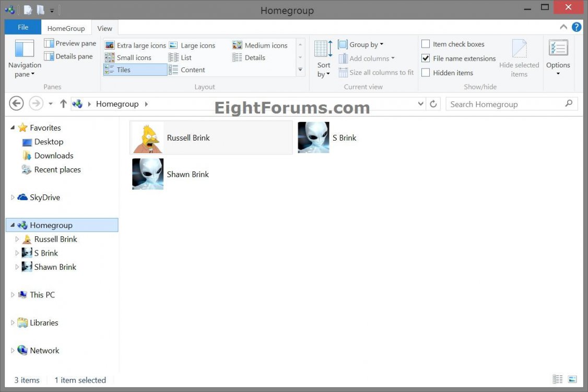
Task: Uncheck File name extensions
Action: (426, 59)
